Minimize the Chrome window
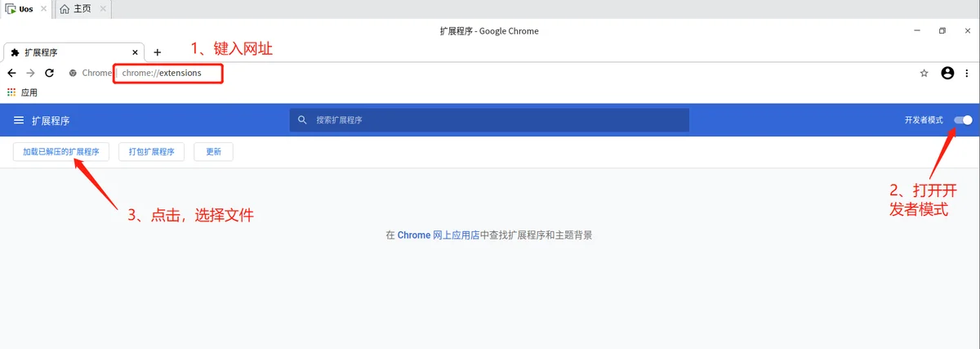This screenshot has height=349, width=980. click(918, 31)
